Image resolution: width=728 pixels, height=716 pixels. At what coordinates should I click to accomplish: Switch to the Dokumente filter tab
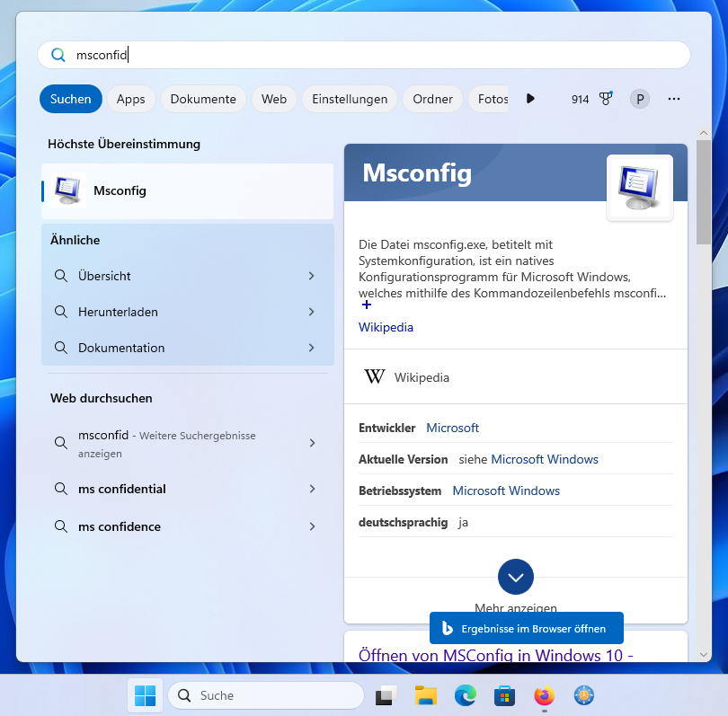pos(203,99)
